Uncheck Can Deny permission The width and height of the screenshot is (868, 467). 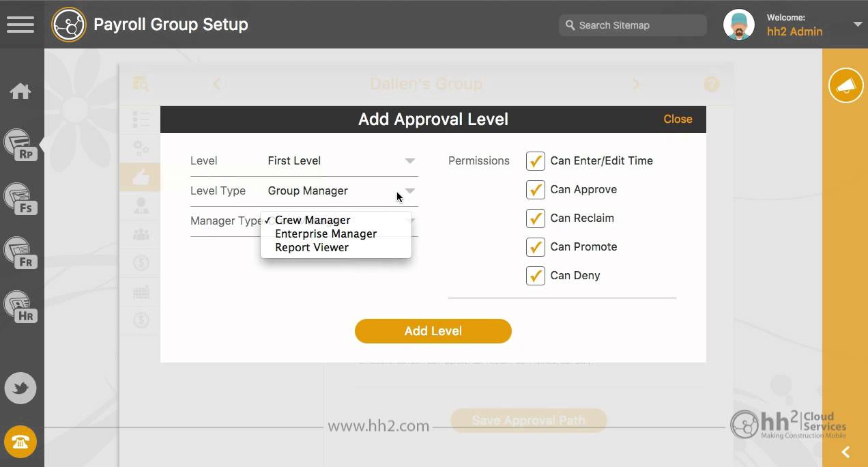536,276
